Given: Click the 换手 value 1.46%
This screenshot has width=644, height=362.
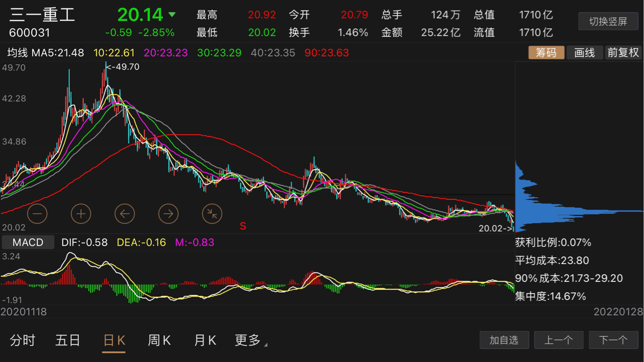Looking at the screenshot, I should click(353, 33).
